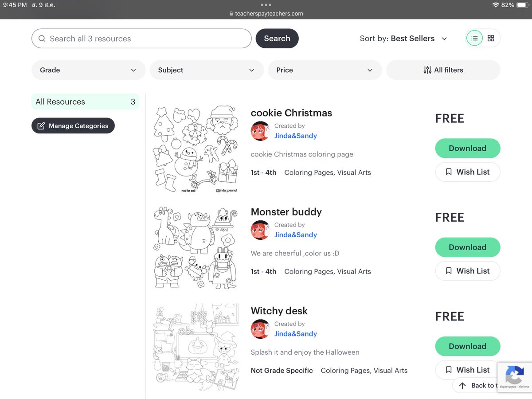Image resolution: width=532 pixels, height=399 pixels.
Task: Click the We are cheerful description text
Action: (295, 254)
